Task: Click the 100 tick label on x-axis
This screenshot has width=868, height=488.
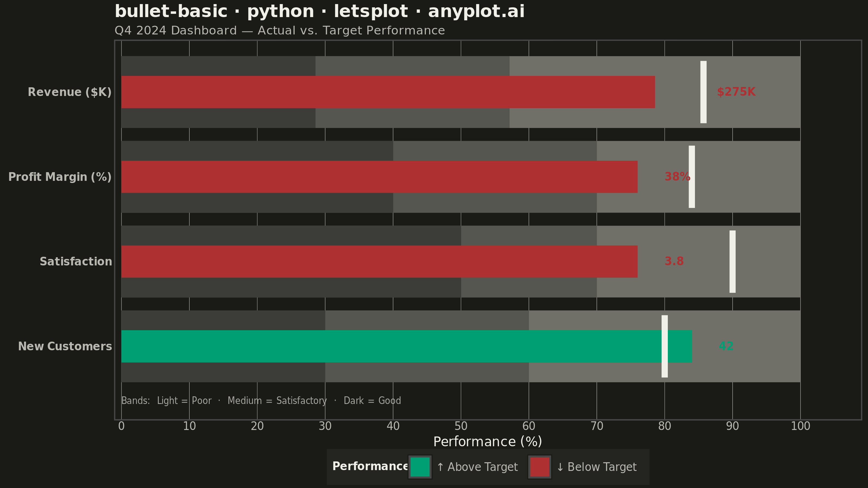Action: (800, 426)
